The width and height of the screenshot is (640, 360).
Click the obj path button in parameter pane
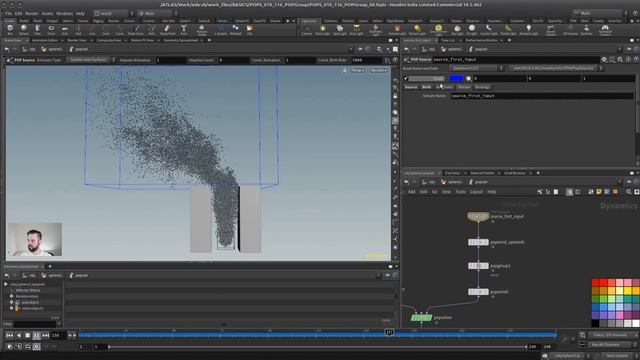point(428,49)
